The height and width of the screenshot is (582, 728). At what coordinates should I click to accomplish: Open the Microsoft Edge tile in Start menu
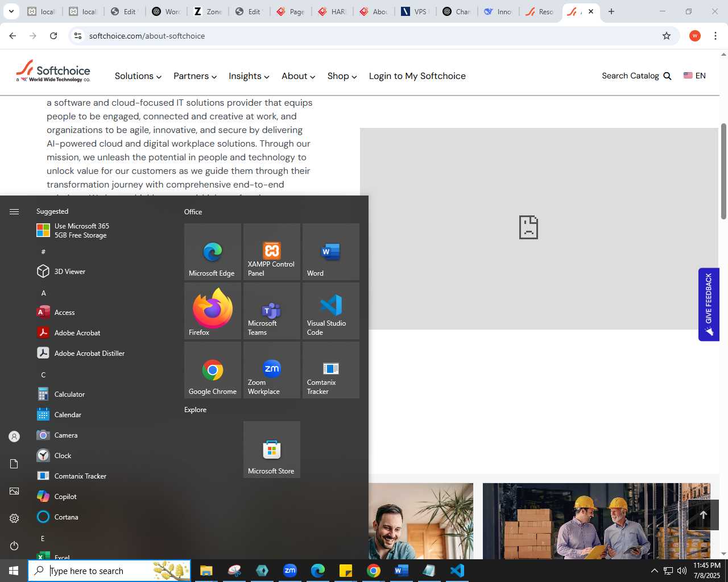pyautogui.click(x=212, y=252)
